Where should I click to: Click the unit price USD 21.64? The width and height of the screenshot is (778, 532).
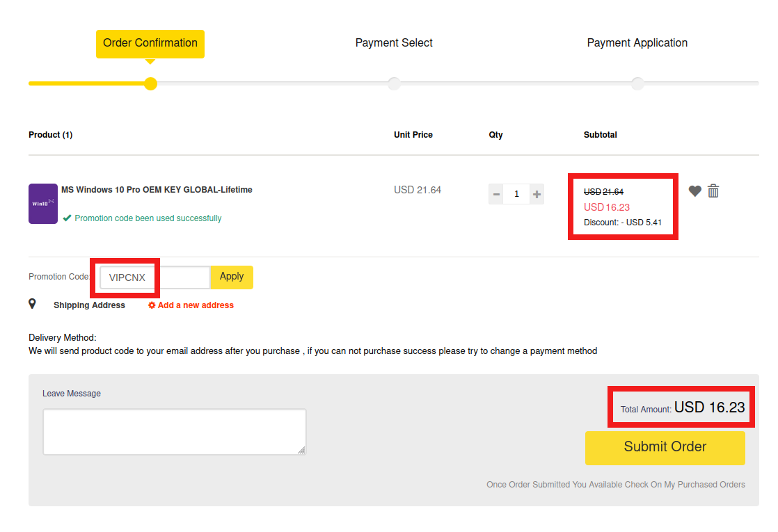click(x=418, y=190)
